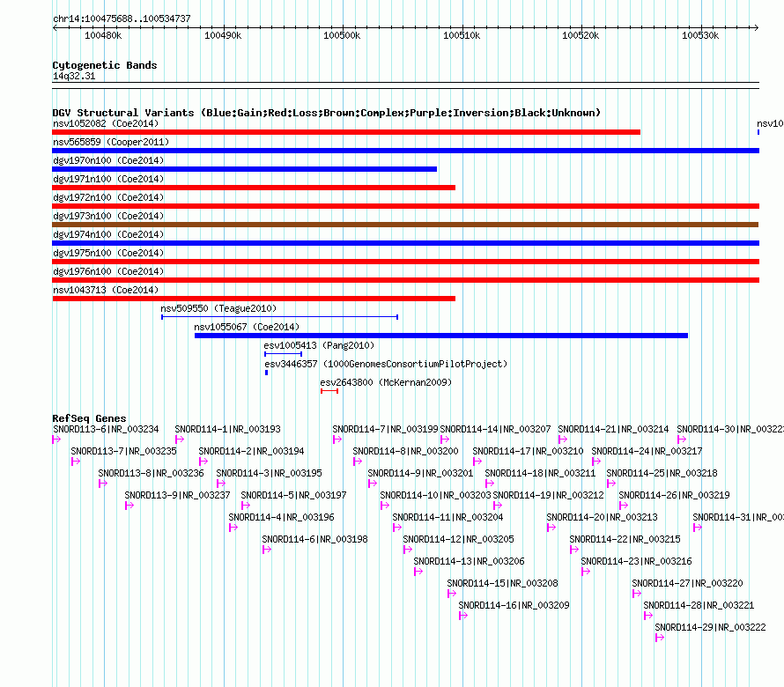Image resolution: width=784 pixels, height=687 pixels.
Task: Click the SNORD114-20 gene arrow glyph
Action: (x=551, y=528)
